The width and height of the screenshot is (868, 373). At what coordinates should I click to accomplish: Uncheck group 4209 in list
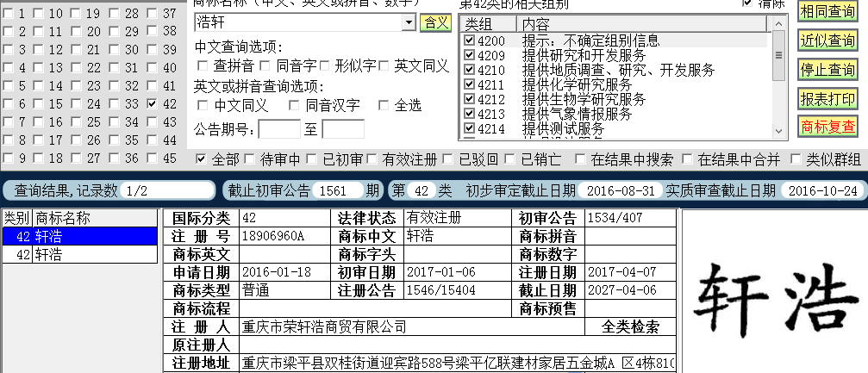point(470,55)
